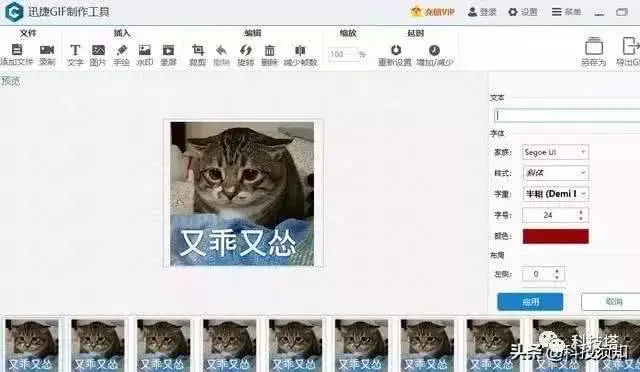Open the red 颜色 color swatch

point(556,236)
